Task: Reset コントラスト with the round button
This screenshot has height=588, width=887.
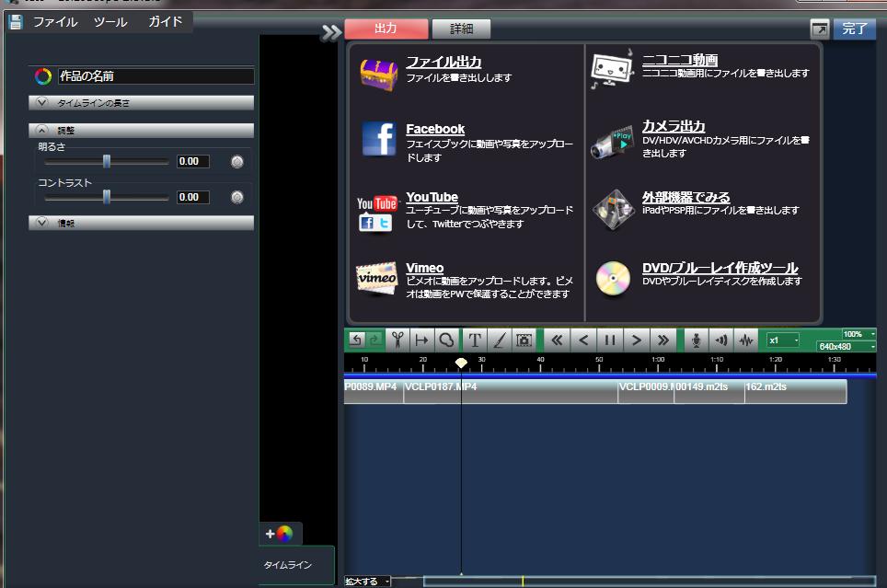Action: coord(237,197)
